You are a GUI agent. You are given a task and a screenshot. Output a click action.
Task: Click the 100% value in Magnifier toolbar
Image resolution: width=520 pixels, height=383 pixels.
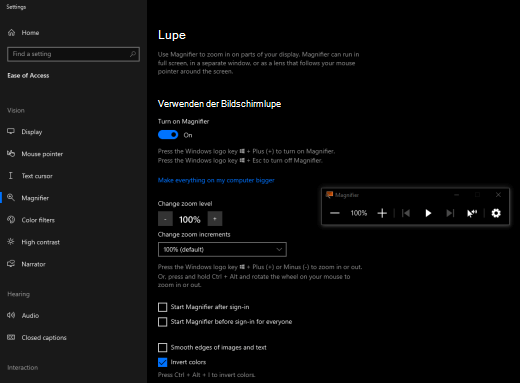pos(359,213)
